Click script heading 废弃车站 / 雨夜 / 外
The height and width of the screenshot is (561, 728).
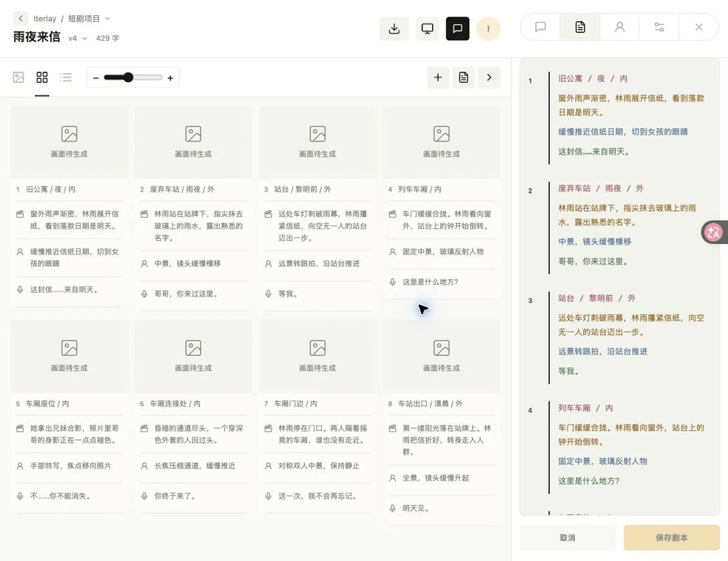point(601,188)
